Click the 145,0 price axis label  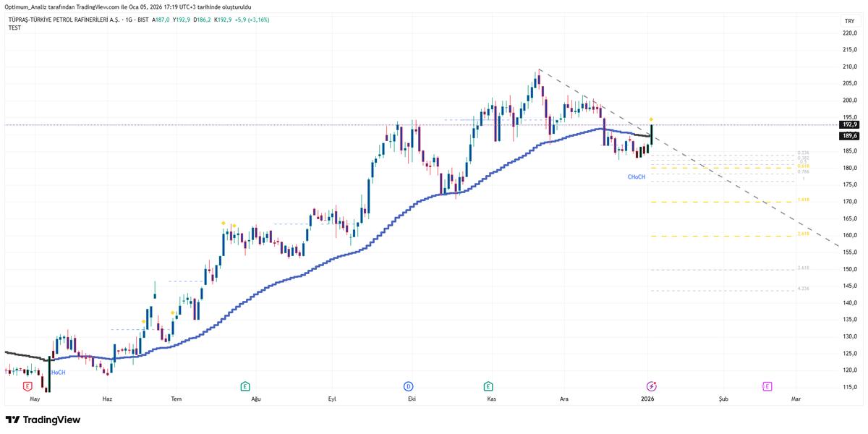click(x=849, y=286)
